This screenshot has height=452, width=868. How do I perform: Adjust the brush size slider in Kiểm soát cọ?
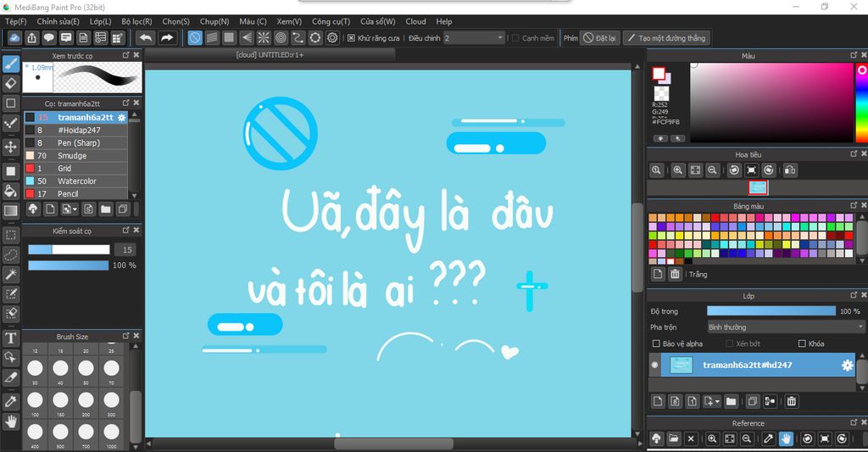pyautogui.click(x=69, y=250)
